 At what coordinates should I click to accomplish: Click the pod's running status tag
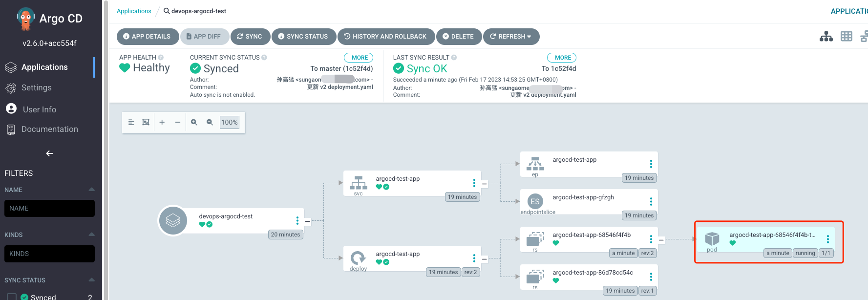tap(805, 253)
